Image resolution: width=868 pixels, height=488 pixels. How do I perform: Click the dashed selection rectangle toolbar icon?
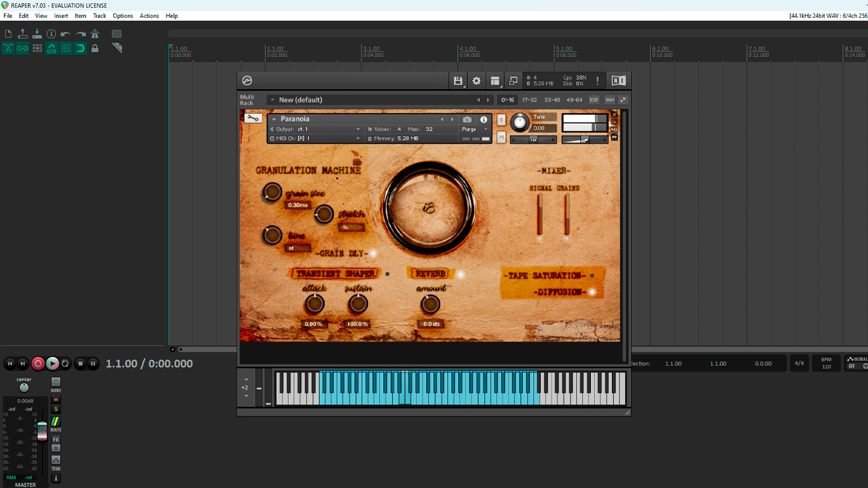pos(116,34)
